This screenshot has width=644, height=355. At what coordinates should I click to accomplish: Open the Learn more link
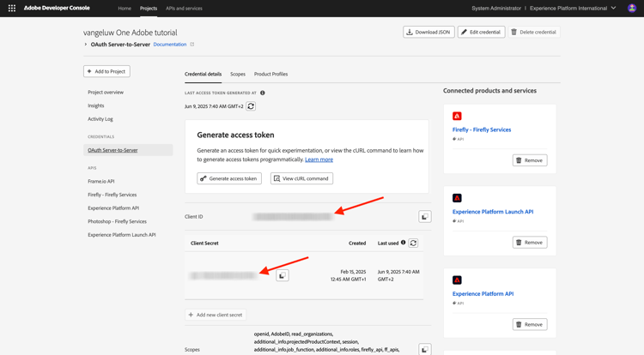point(319,159)
